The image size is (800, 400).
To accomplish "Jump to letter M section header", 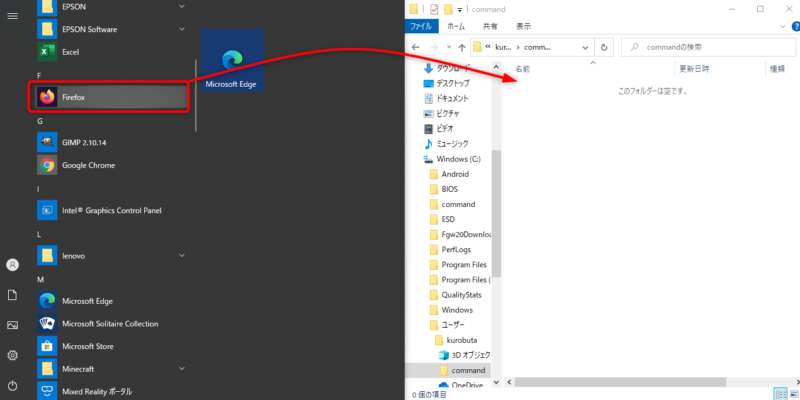I will point(41,280).
